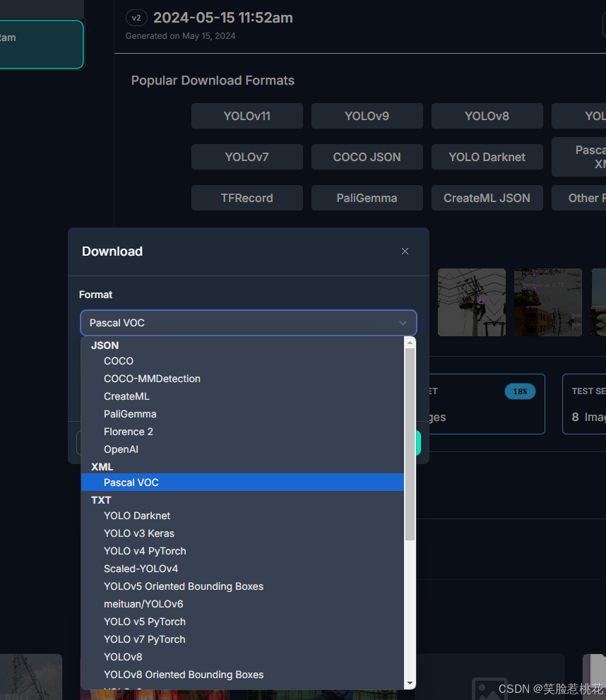This screenshot has width=606, height=700.
Task: Click the dropdown list scroll-up arrow
Action: pos(410,343)
